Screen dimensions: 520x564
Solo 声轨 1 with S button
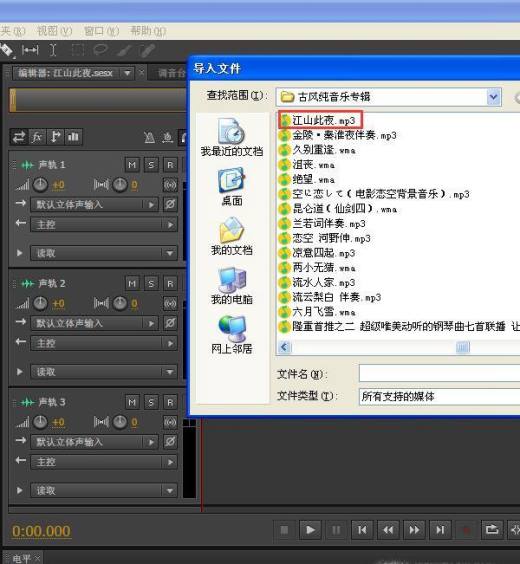point(151,165)
